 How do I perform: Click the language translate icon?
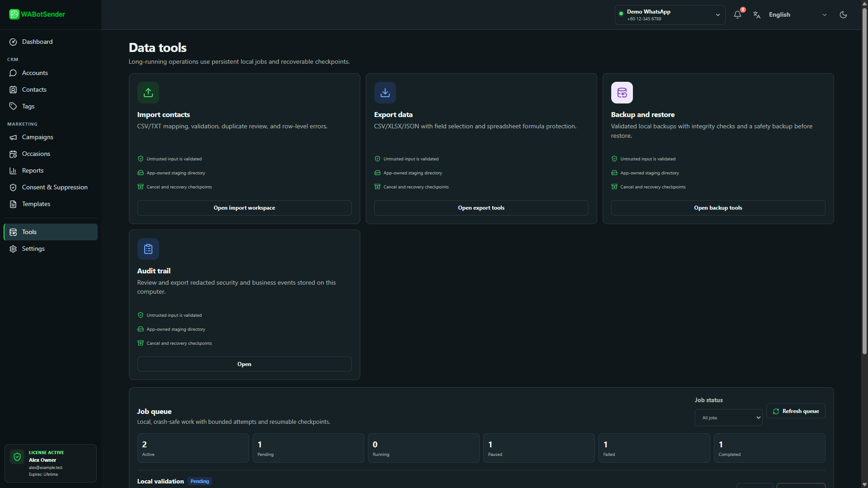757,15
